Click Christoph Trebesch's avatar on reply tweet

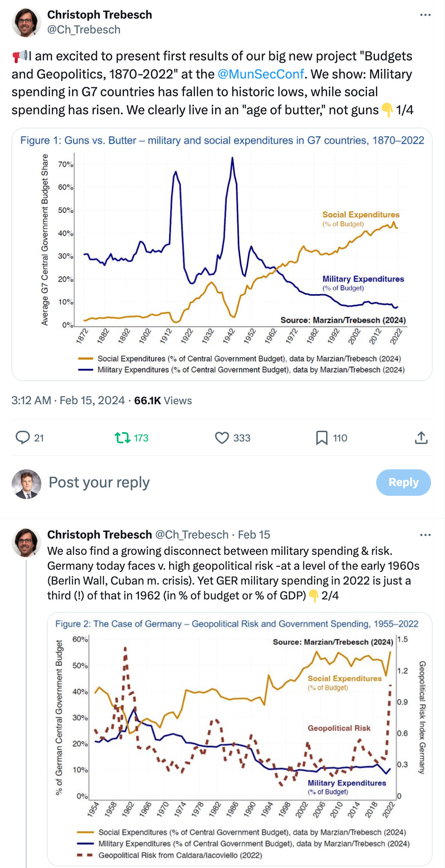[x=26, y=542]
